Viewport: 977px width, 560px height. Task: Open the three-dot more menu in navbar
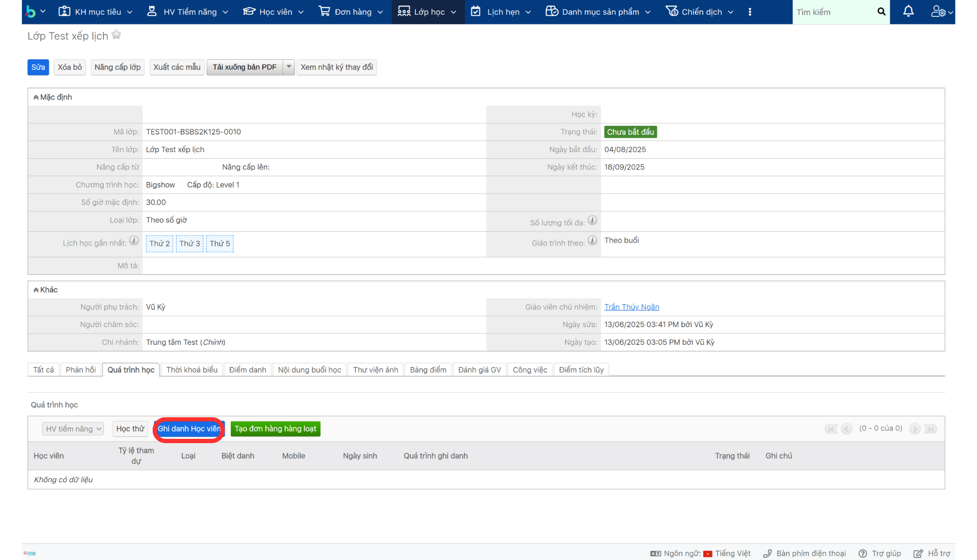click(750, 12)
